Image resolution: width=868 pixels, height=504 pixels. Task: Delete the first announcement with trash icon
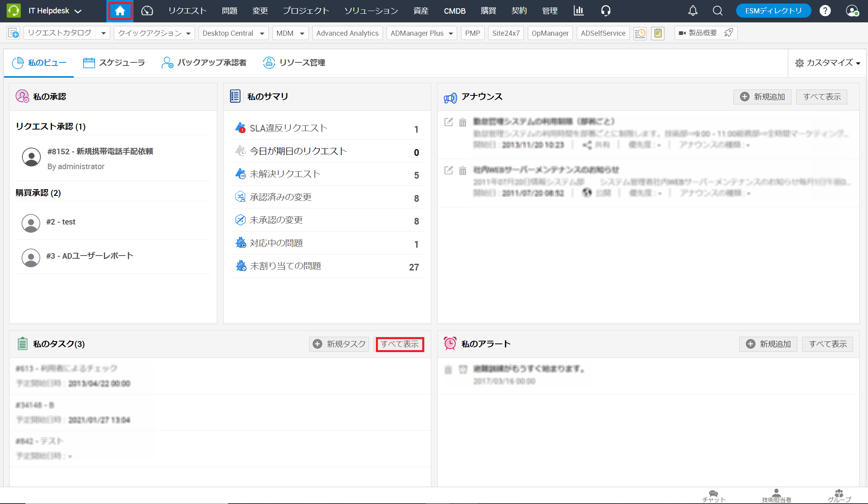tap(463, 122)
